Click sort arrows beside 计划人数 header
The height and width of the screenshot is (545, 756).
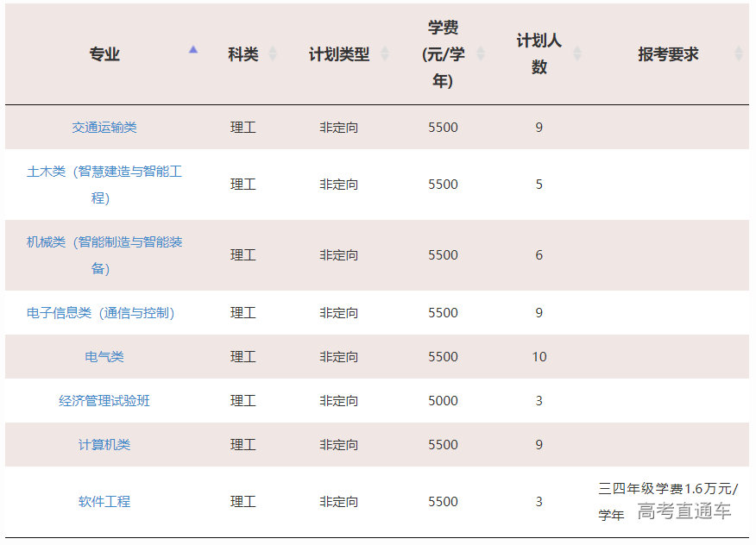(577, 54)
